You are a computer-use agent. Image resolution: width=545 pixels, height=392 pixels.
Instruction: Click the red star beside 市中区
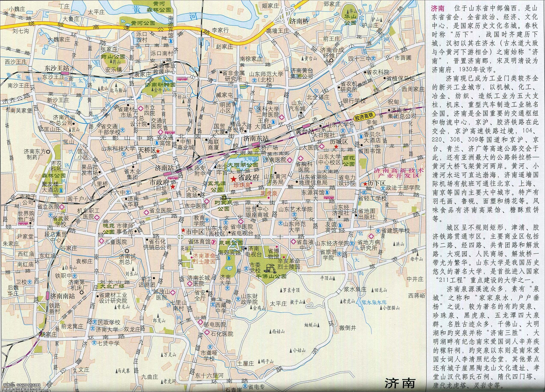[183, 230]
